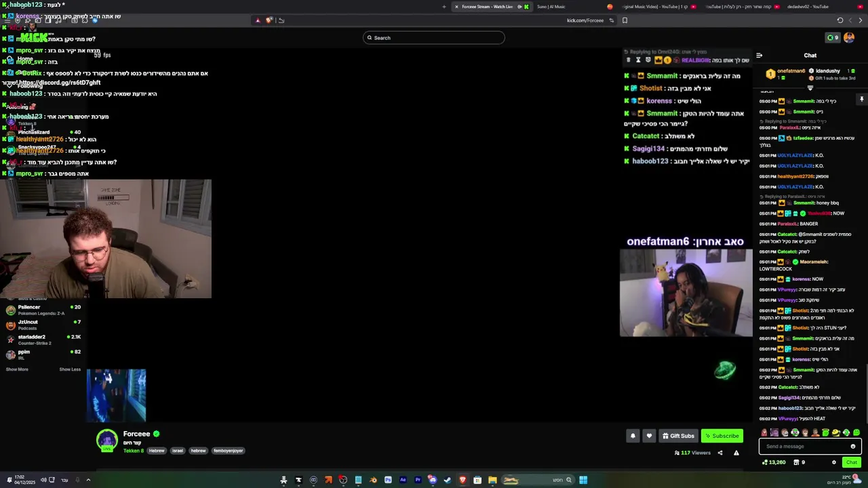
Task: Open chat settings gear
Action: pyautogui.click(x=834, y=462)
